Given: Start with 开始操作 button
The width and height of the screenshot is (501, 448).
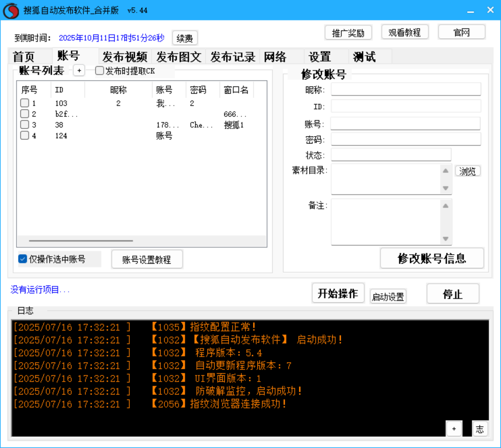Looking at the screenshot, I should click(x=338, y=293).
